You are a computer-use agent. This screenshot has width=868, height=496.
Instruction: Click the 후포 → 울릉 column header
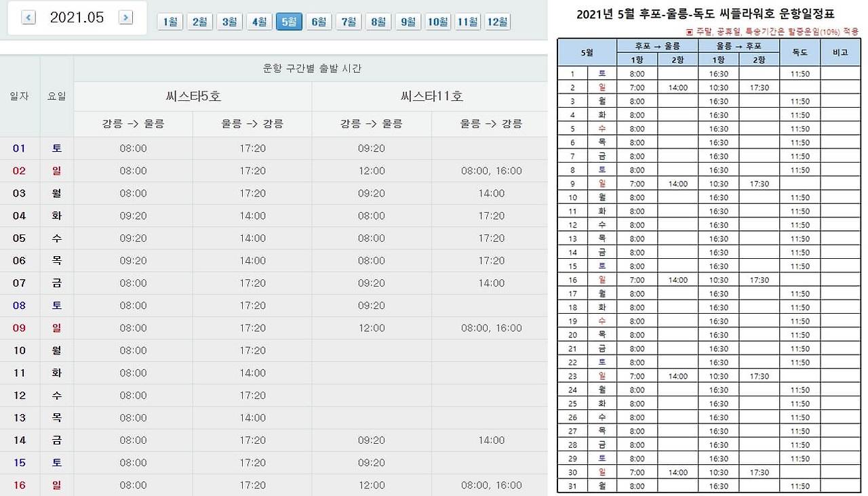[x=657, y=46]
